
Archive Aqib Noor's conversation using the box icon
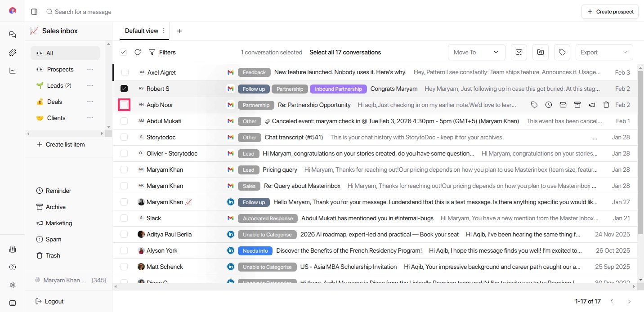point(577,104)
